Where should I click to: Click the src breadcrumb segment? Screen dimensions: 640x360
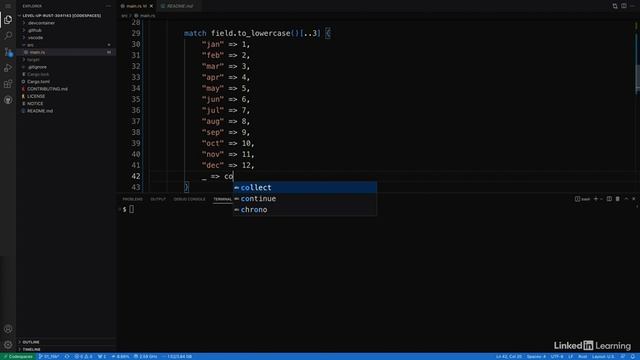click(124, 16)
